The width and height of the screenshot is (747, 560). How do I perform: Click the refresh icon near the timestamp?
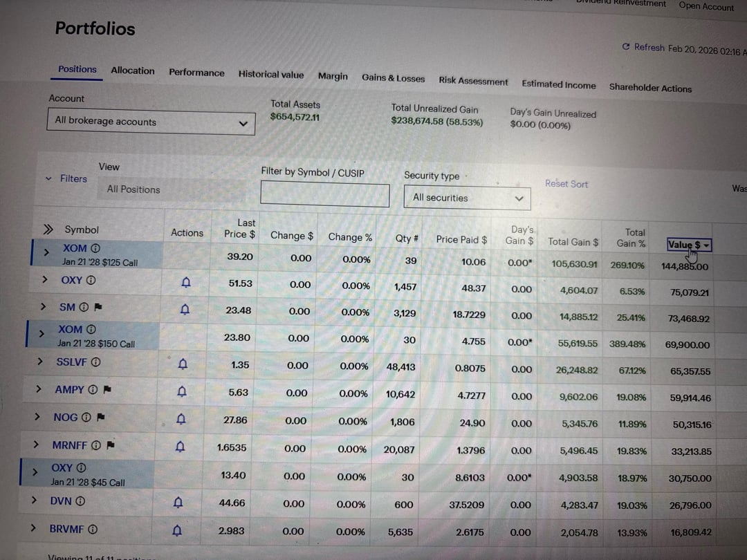(626, 47)
